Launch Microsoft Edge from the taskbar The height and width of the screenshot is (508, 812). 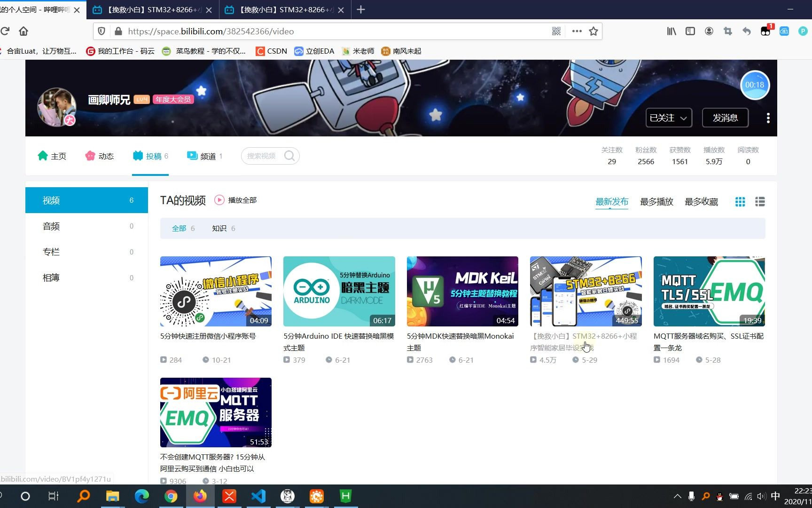pos(142,496)
